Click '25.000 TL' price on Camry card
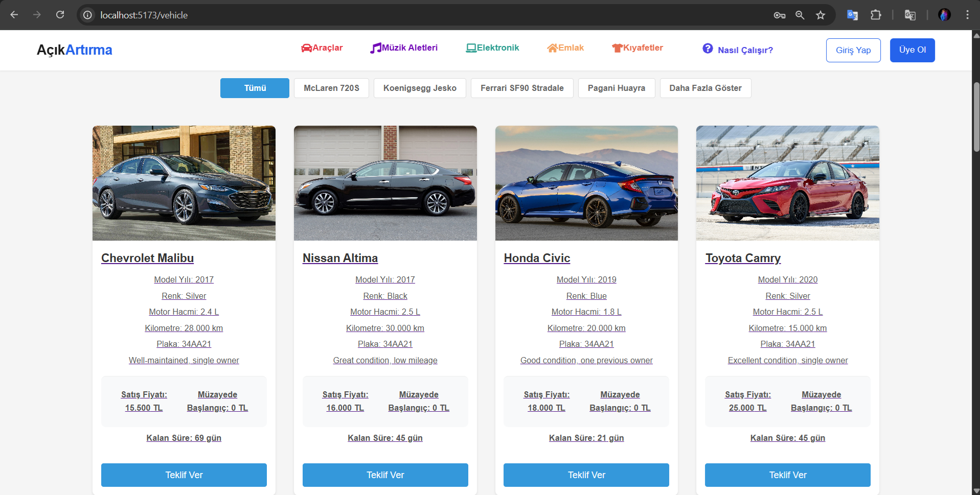980x495 pixels. tap(748, 408)
